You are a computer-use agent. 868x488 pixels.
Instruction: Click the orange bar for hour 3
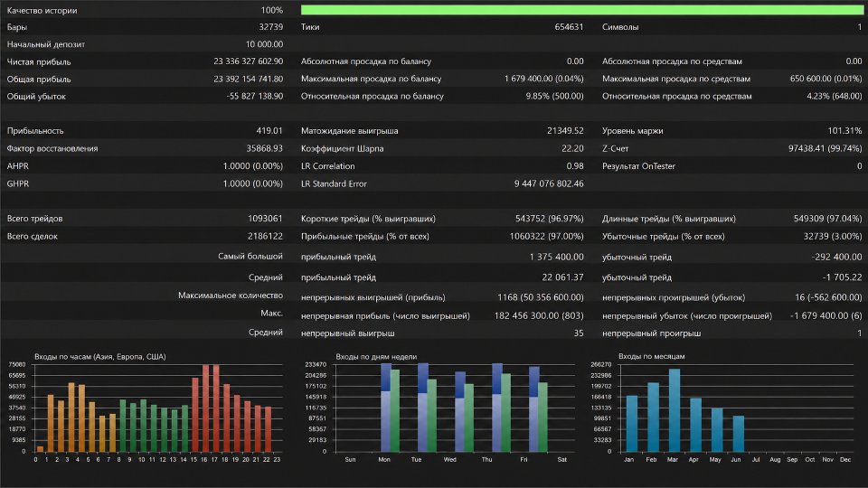[x=71, y=418]
